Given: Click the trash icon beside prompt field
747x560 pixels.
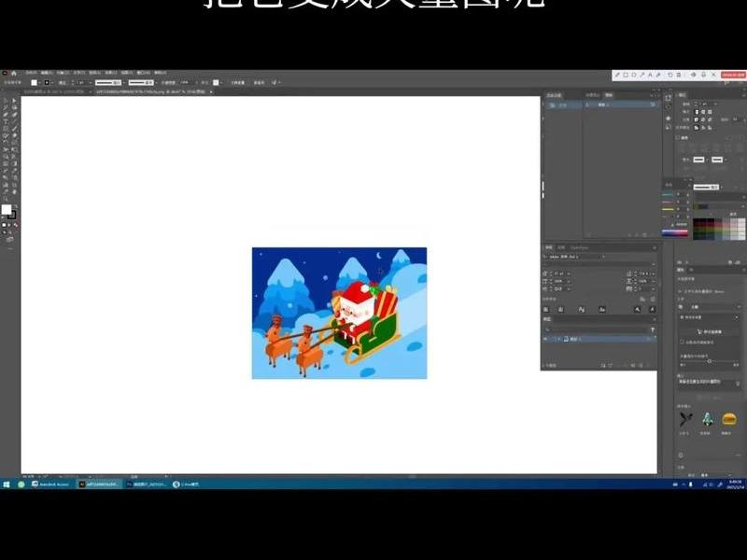Looking at the screenshot, I should point(738,384).
